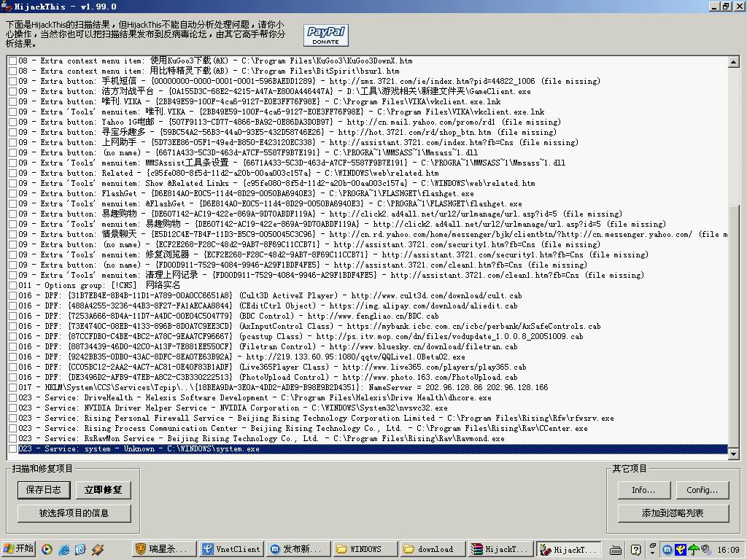Tick the O11 Options group CNS entry
Image resolution: width=747 pixels, height=560 pixels.
[13, 286]
